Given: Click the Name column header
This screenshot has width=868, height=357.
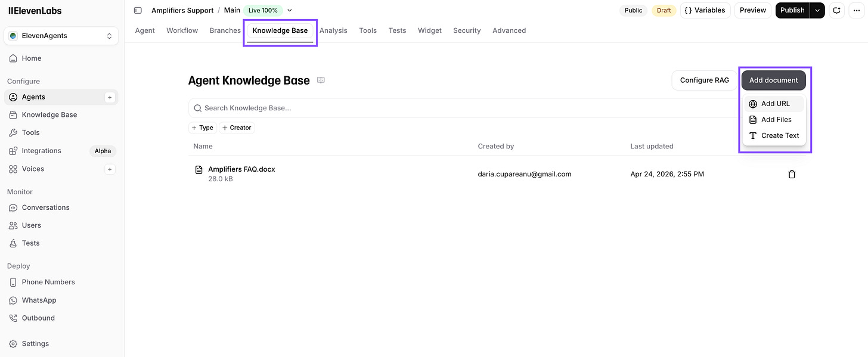Looking at the screenshot, I should [203, 147].
